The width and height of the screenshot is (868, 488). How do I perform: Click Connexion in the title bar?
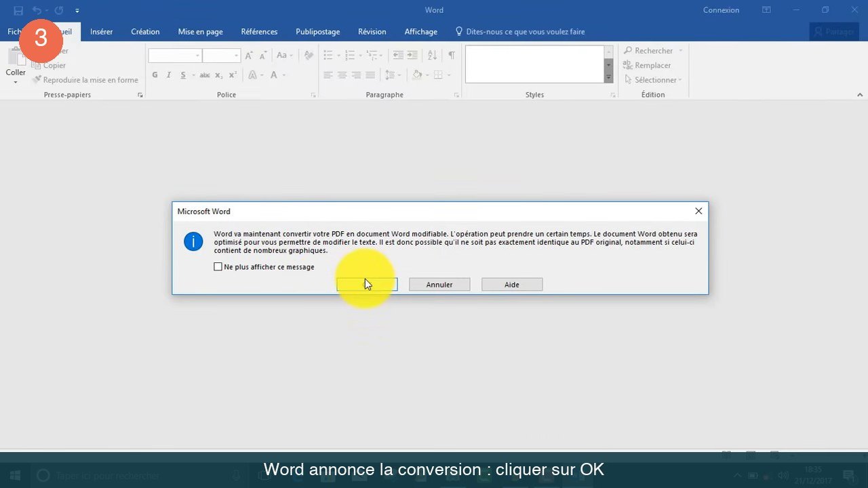pyautogui.click(x=721, y=10)
